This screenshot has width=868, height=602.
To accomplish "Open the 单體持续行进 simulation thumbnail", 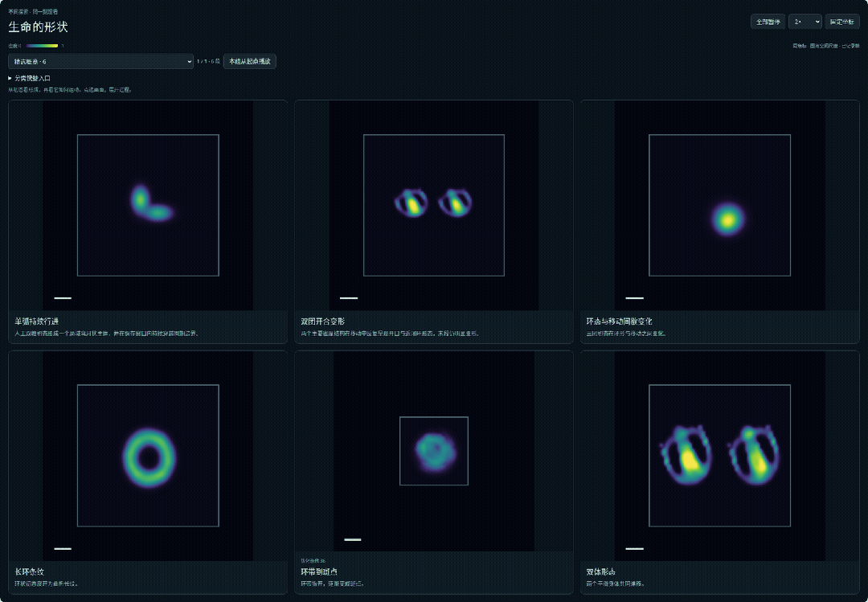I will pyautogui.click(x=148, y=205).
